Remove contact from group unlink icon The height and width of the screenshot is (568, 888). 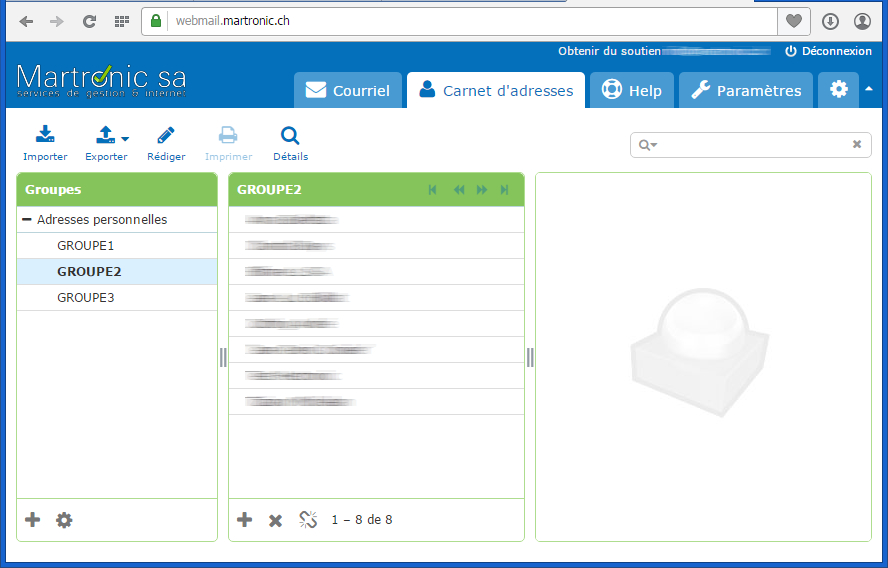point(308,520)
